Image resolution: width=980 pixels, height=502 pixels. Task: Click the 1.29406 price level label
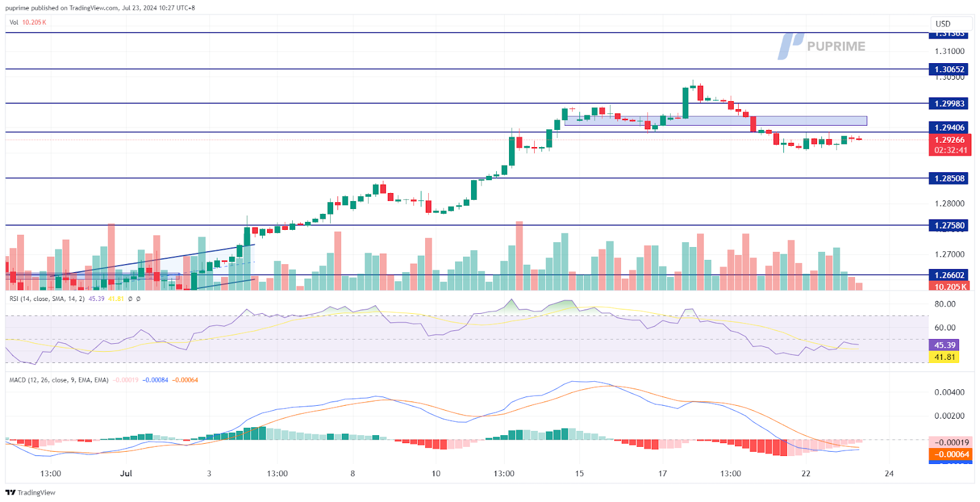tap(949, 127)
